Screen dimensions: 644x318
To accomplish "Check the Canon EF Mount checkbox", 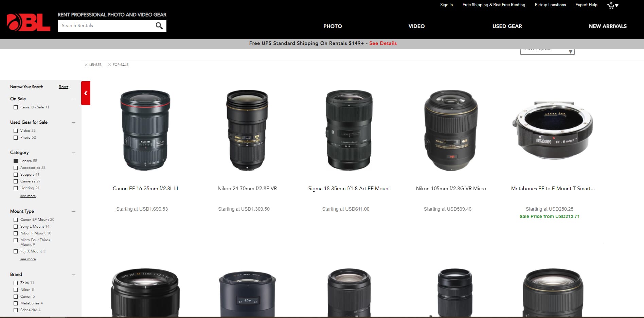I will (16, 220).
